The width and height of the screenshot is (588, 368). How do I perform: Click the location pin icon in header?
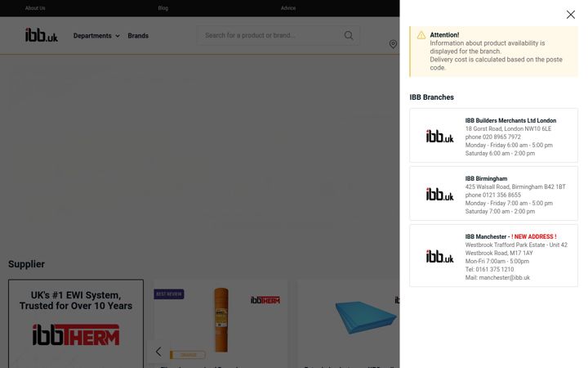coord(393,44)
